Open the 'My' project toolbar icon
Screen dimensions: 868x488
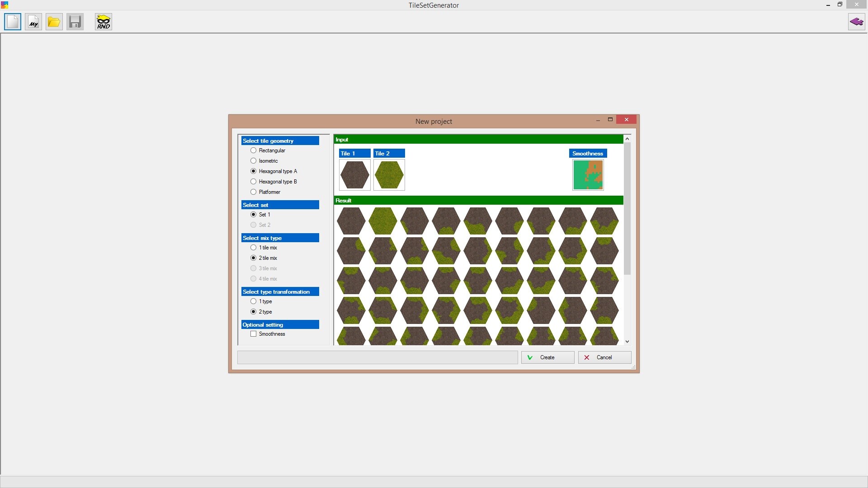point(33,22)
